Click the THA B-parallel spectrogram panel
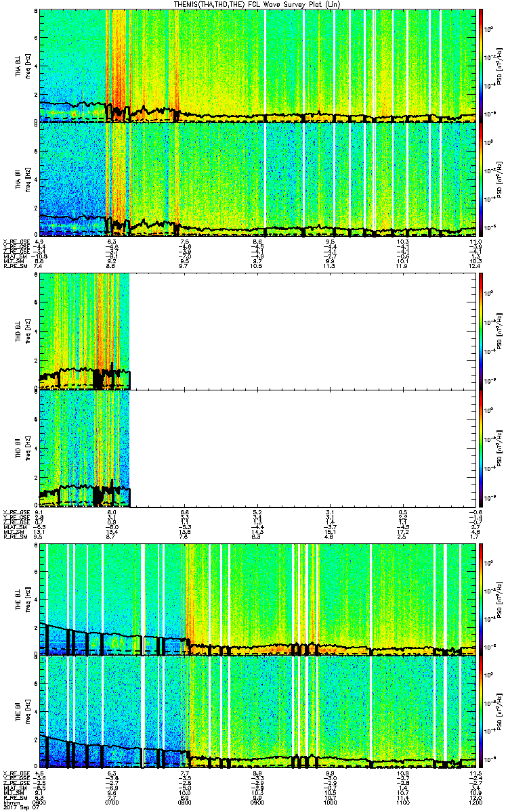Viewport: 508px width, 812px height. coord(258,180)
